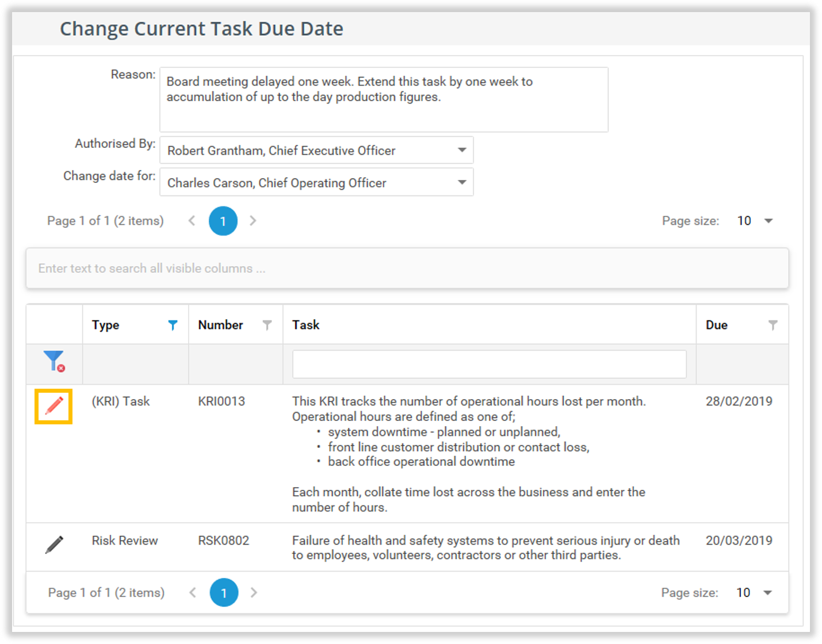The width and height of the screenshot is (822, 644).
Task: Select page 1 in bottom pager
Action: (224, 592)
